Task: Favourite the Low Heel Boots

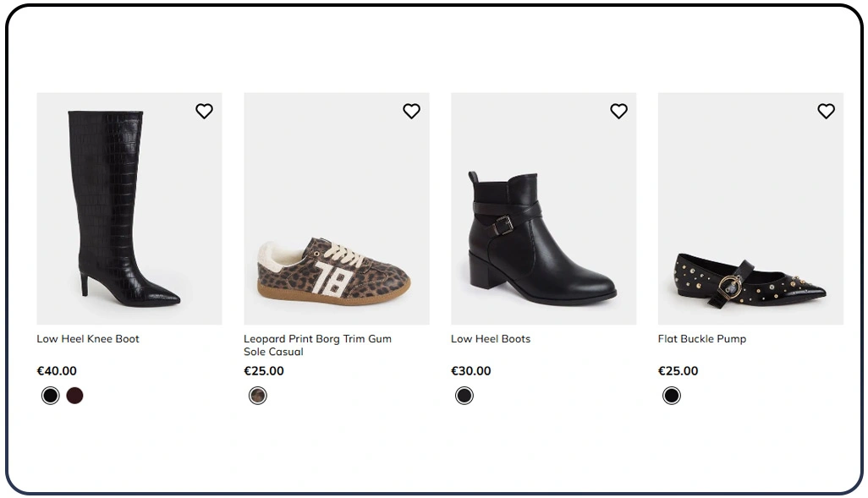Action: pyautogui.click(x=618, y=110)
